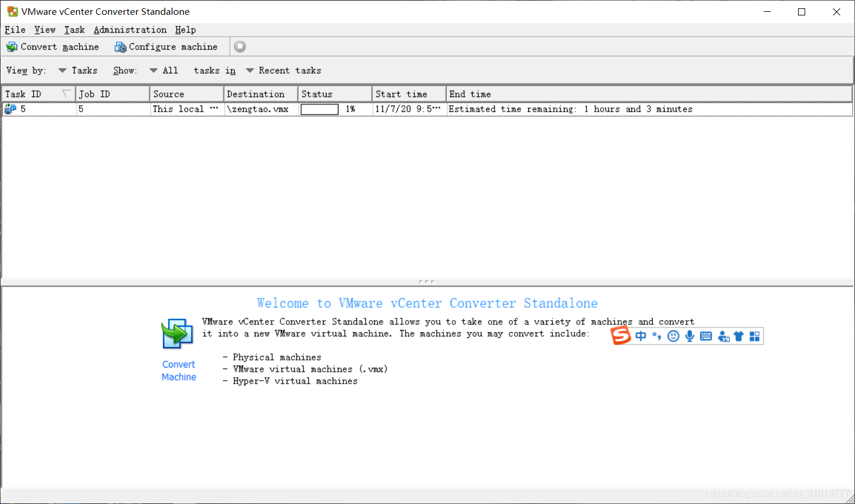The width and height of the screenshot is (855, 504).
Task: Sort by the Destination column header
Action: coord(261,94)
